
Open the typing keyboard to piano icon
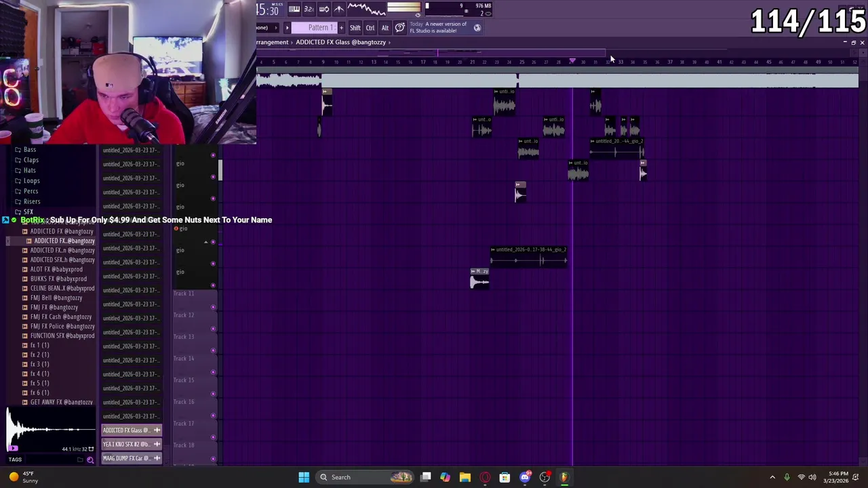[x=294, y=9]
